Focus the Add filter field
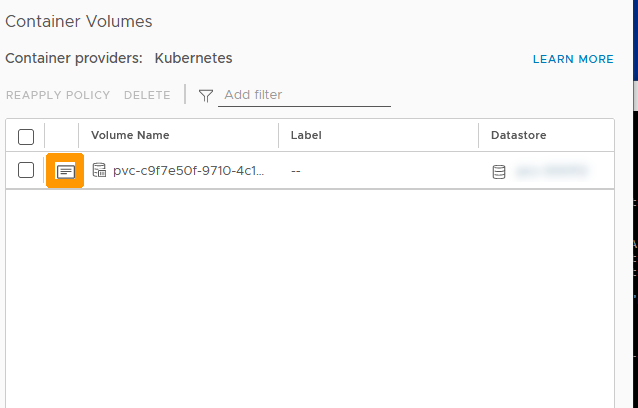The height and width of the screenshot is (408, 638). coord(304,95)
